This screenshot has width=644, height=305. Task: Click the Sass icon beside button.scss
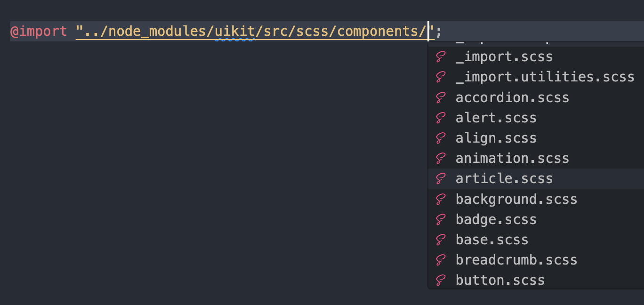click(x=441, y=281)
